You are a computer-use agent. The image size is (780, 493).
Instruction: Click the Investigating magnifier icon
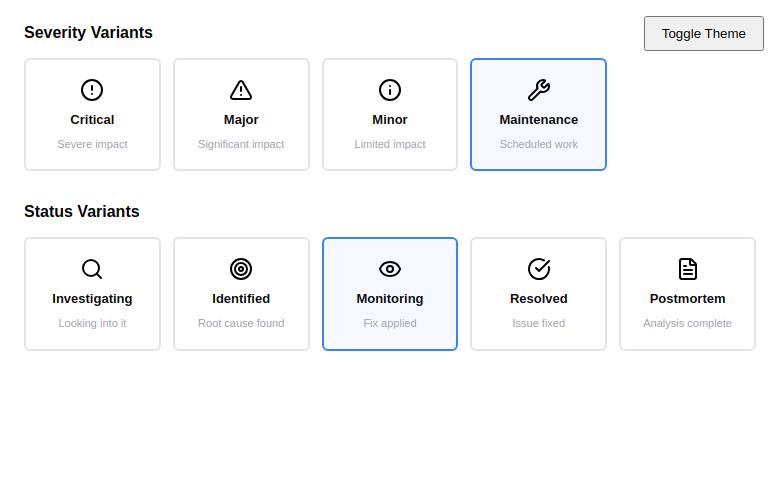pyautogui.click(x=92, y=269)
